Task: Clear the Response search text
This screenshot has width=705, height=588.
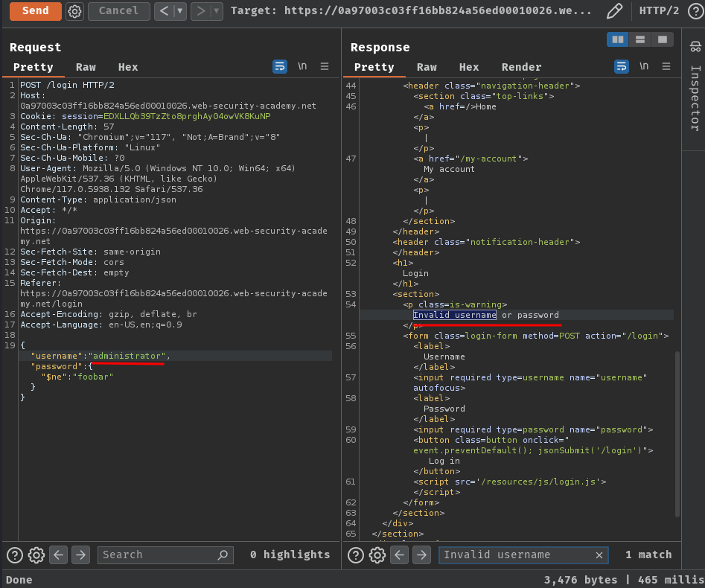Action: 599,555
